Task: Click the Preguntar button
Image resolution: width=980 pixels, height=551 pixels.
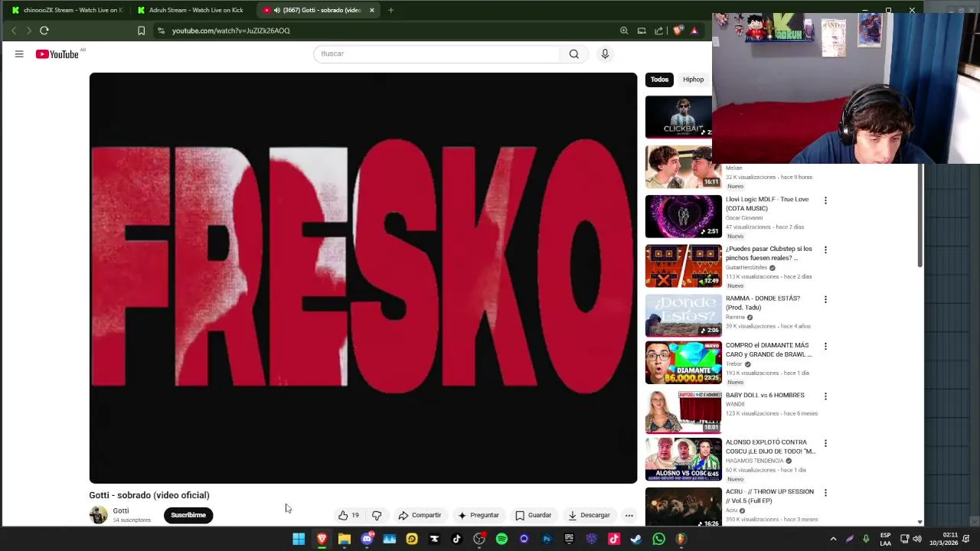Action: coord(479,515)
